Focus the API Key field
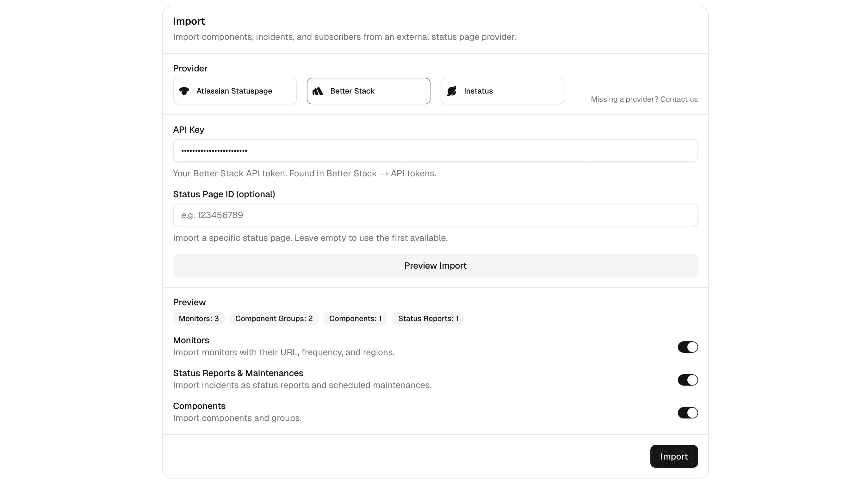This screenshot has height=488, width=868. point(435,150)
